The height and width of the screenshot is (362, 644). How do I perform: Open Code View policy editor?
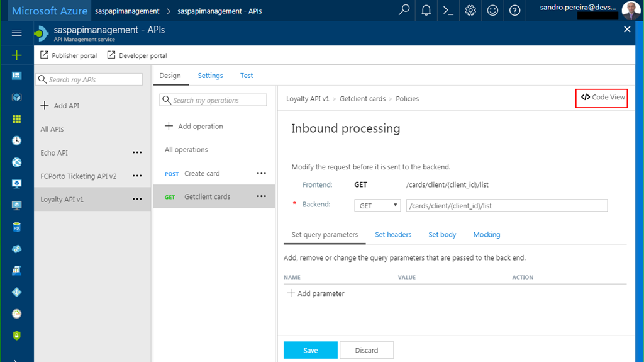tap(602, 98)
